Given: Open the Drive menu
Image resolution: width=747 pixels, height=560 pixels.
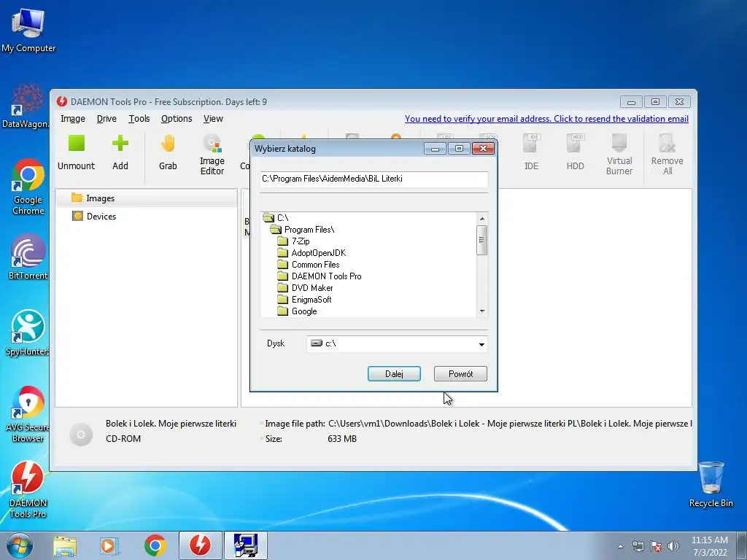Looking at the screenshot, I should click(x=107, y=119).
